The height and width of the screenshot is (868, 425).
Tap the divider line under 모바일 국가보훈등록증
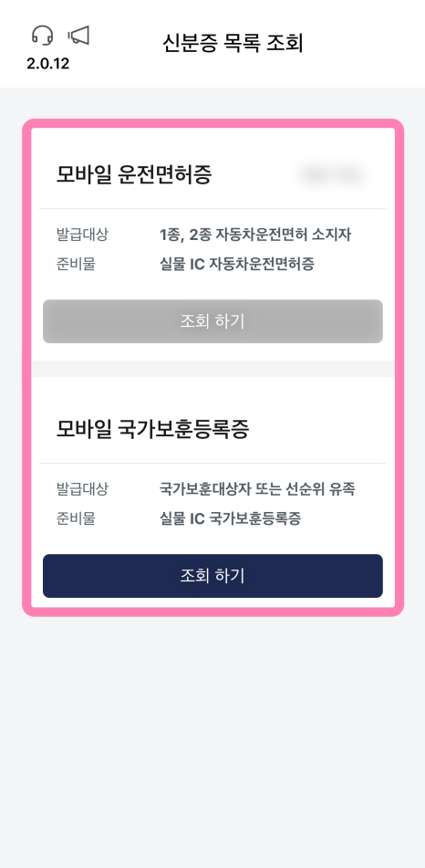point(212,463)
